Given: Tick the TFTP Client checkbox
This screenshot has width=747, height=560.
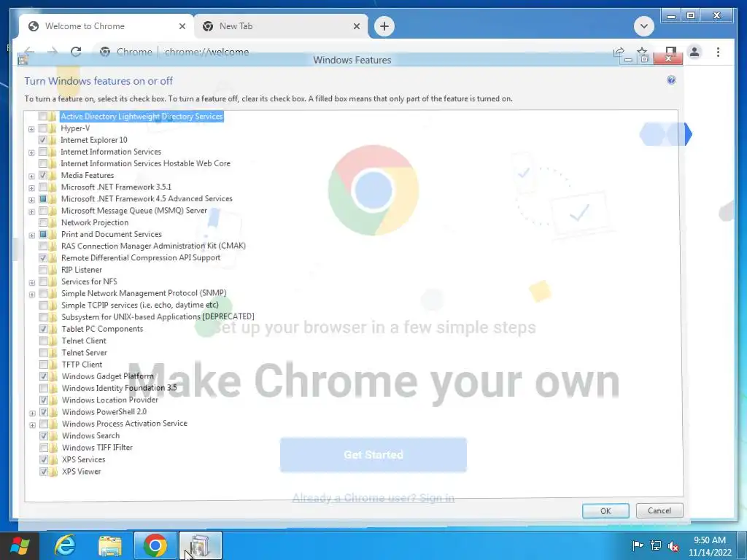Looking at the screenshot, I should (x=43, y=365).
